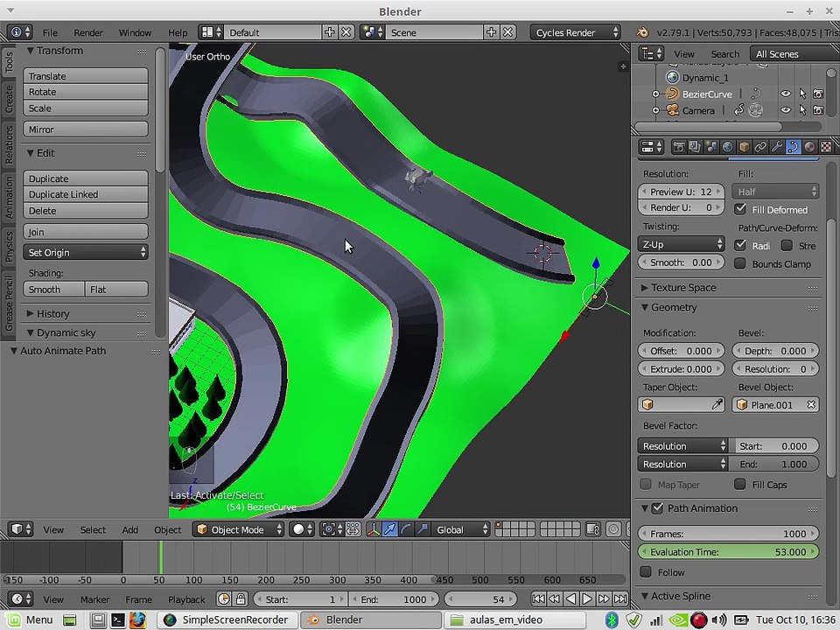Open the Modifiers properties tab (wrench icon)
The image size is (840, 630).
coord(776,146)
